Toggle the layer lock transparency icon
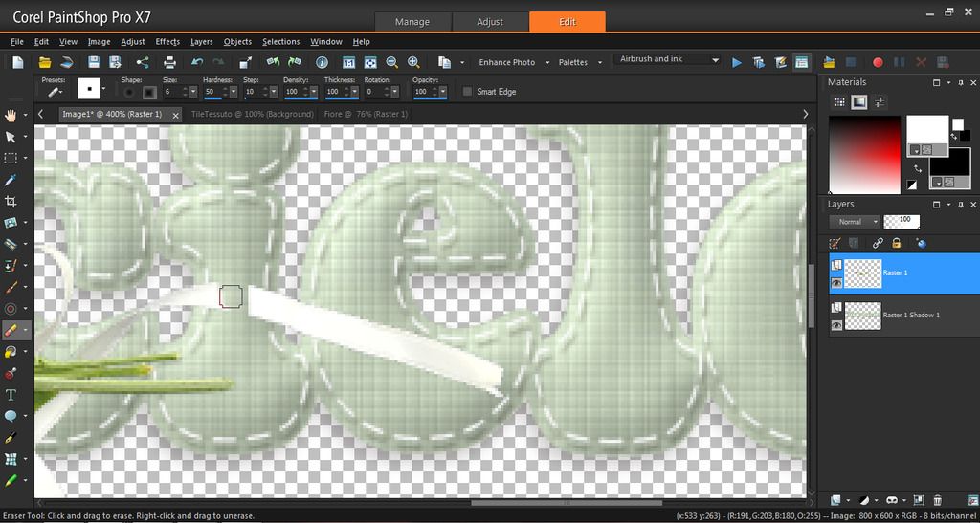The width and height of the screenshot is (980, 523). [x=896, y=244]
